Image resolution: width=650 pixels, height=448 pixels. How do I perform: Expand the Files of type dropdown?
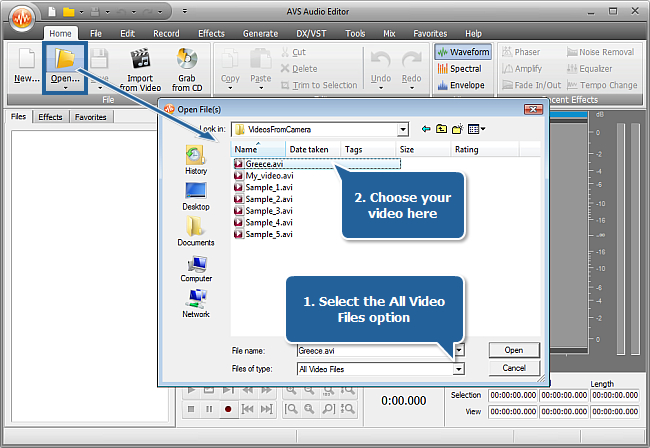458,369
